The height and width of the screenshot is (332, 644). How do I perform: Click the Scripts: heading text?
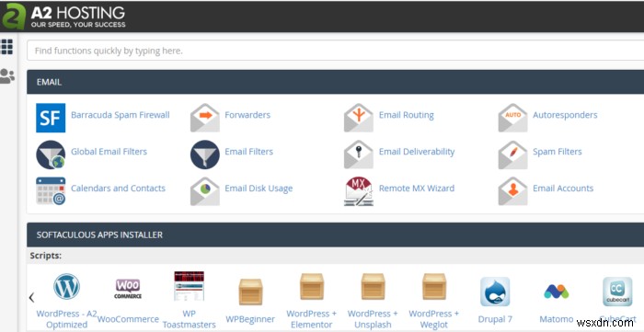coord(46,256)
